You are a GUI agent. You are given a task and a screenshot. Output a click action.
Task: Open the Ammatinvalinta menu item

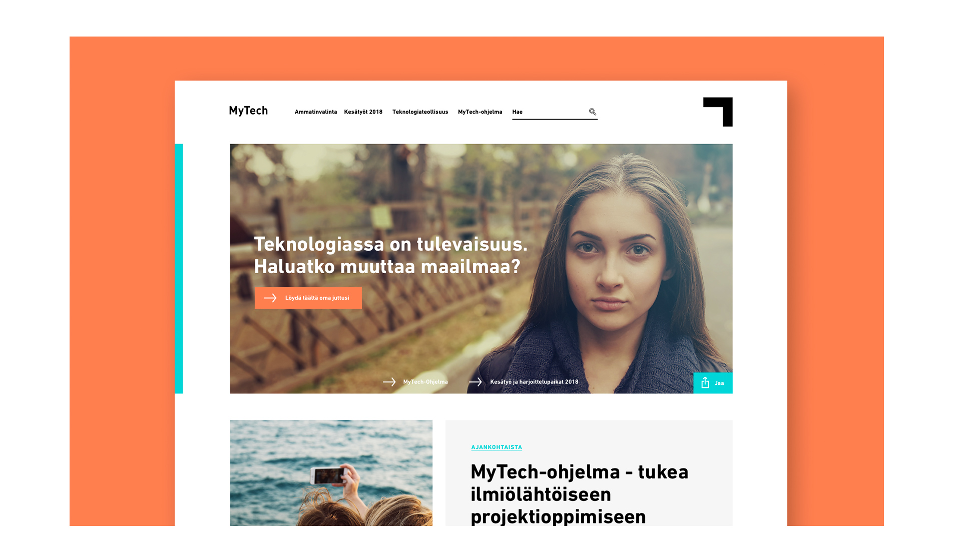click(x=316, y=112)
